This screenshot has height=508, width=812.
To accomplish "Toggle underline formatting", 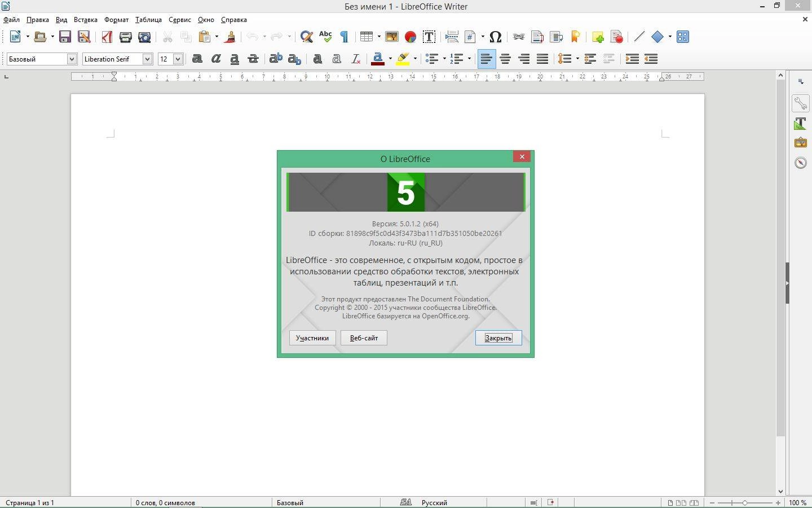I will (x=235, y=59).
